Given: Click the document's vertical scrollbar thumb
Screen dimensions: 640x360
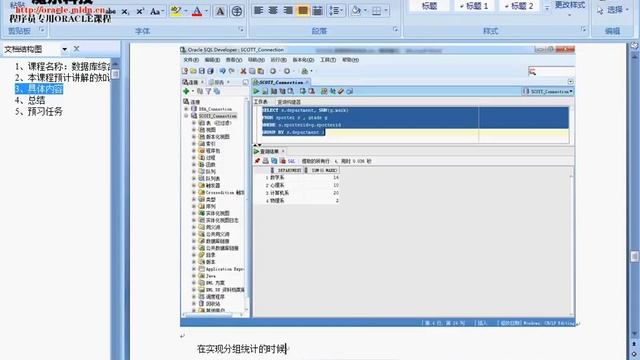Looking at the screenshot, I should [634, 256].
